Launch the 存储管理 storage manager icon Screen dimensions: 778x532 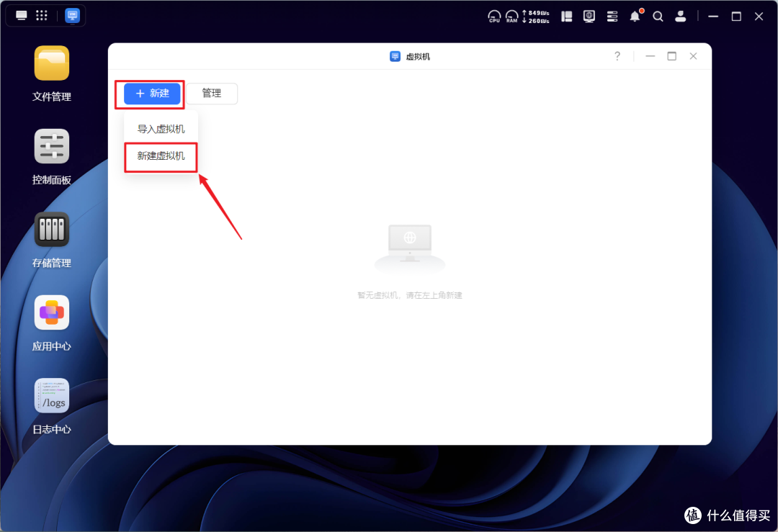(x=52, y=230)
